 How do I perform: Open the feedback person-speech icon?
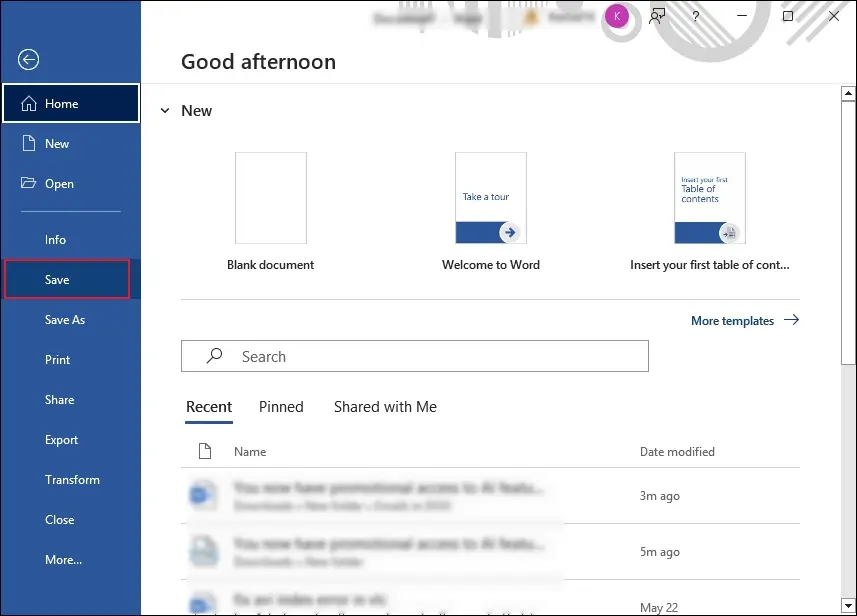pos(657,16)
